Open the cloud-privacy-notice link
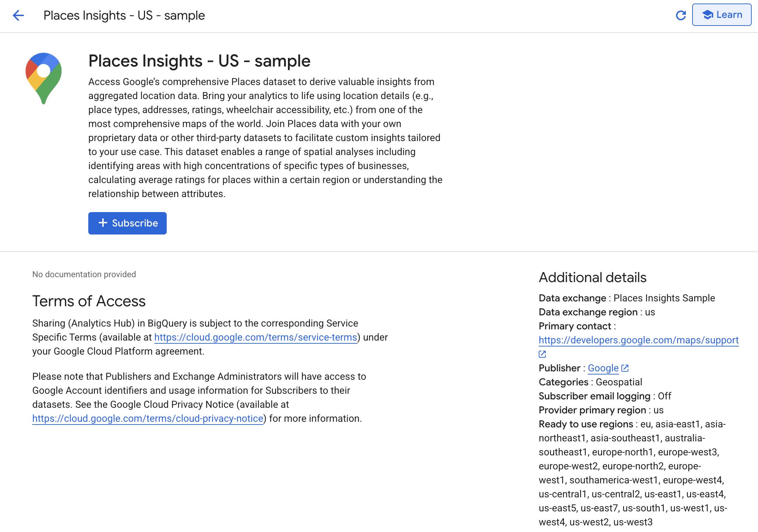This screenshot has width=758, height=532. click(x=147, y=419)
